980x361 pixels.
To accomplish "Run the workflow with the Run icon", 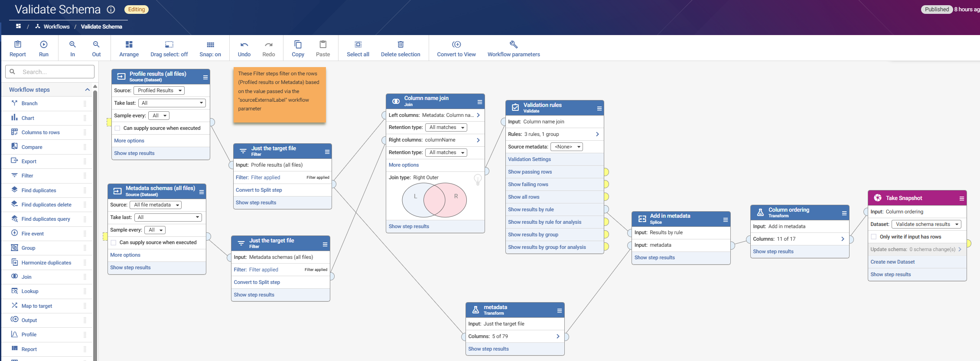I will point(44,48).
